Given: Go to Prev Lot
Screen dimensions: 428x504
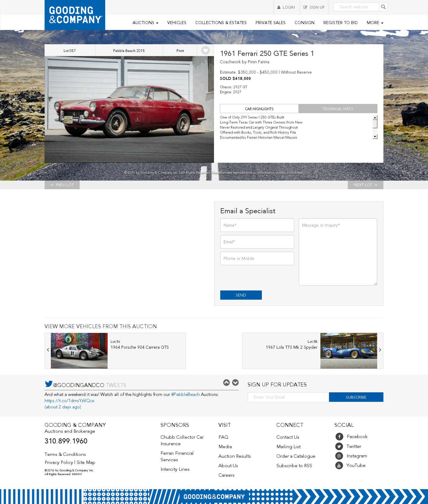Looking at the screenshot, I should (62, 185).
